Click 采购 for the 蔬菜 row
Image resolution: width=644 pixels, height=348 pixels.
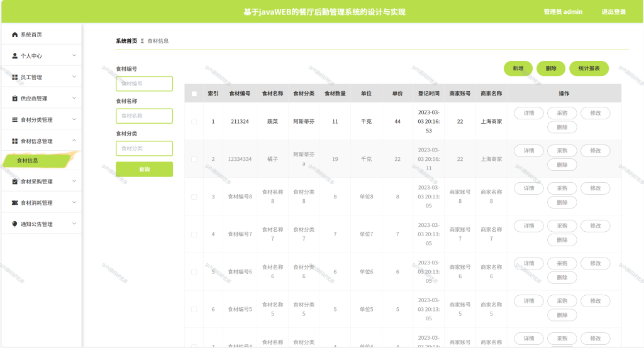[562, 113]
